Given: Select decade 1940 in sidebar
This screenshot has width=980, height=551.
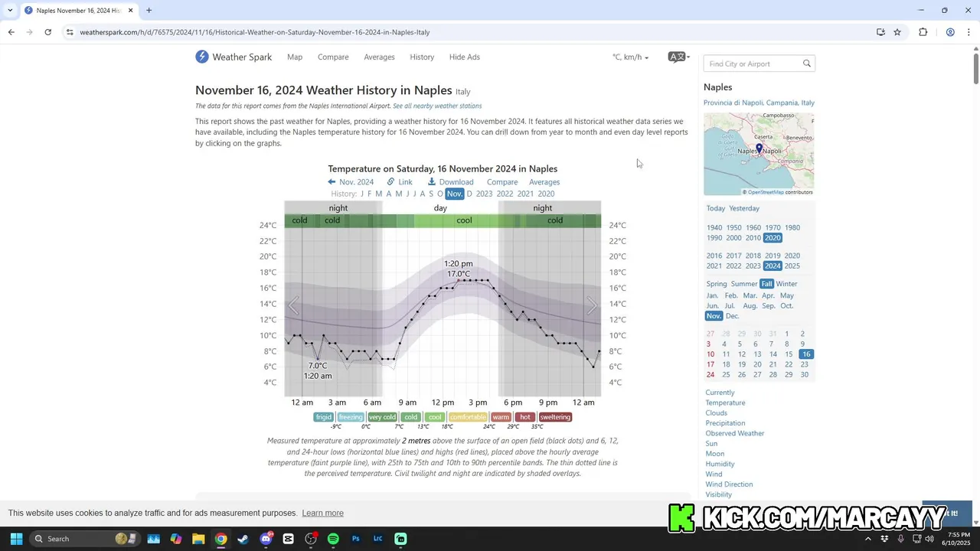Looking at the screenshot, I should (714, 228).
